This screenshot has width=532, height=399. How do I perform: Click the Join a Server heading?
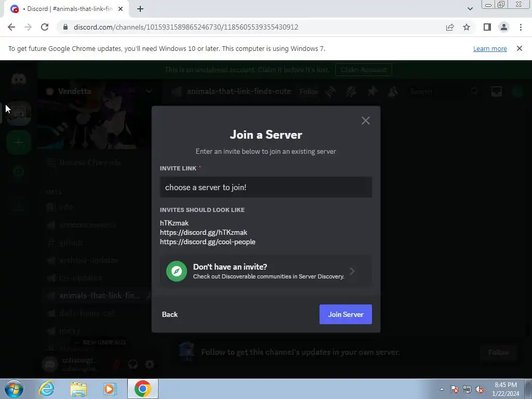tap(265, 135)
